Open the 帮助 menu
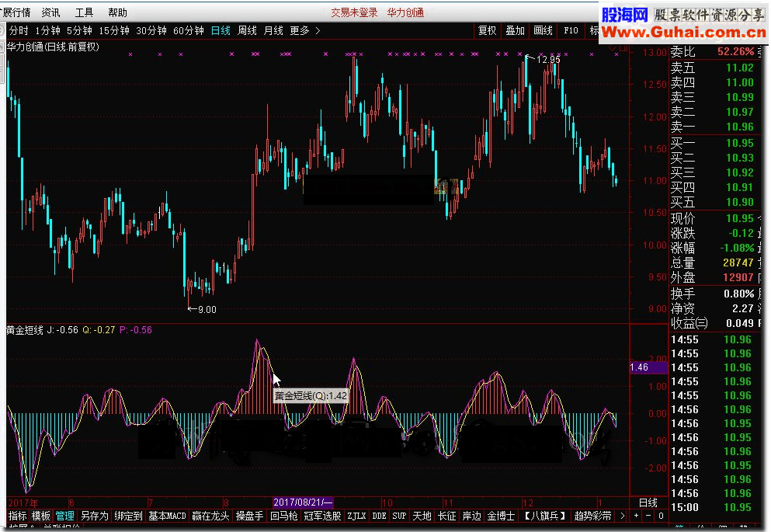 (x=117, y=12)
